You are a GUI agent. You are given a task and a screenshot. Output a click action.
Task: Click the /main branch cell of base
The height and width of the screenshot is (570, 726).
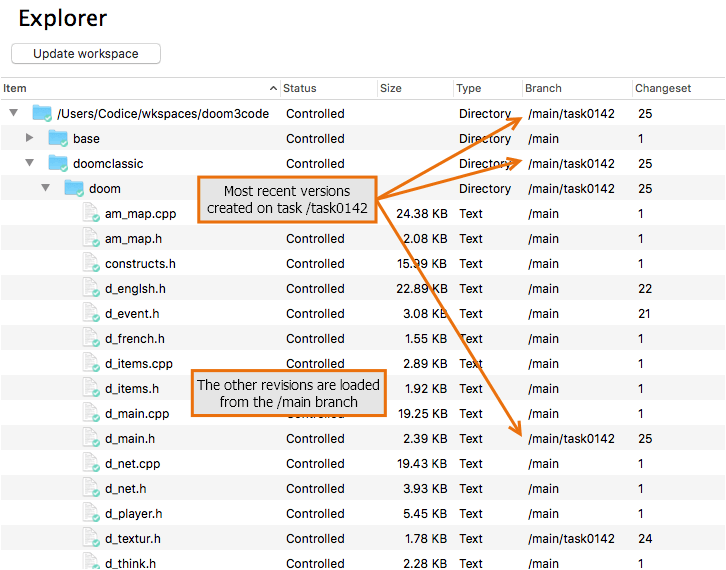point(544,139)
